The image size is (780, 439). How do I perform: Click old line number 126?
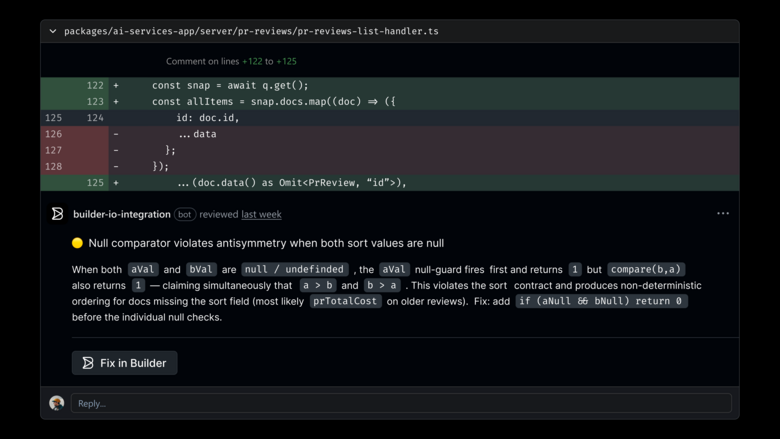click(53, 134)
